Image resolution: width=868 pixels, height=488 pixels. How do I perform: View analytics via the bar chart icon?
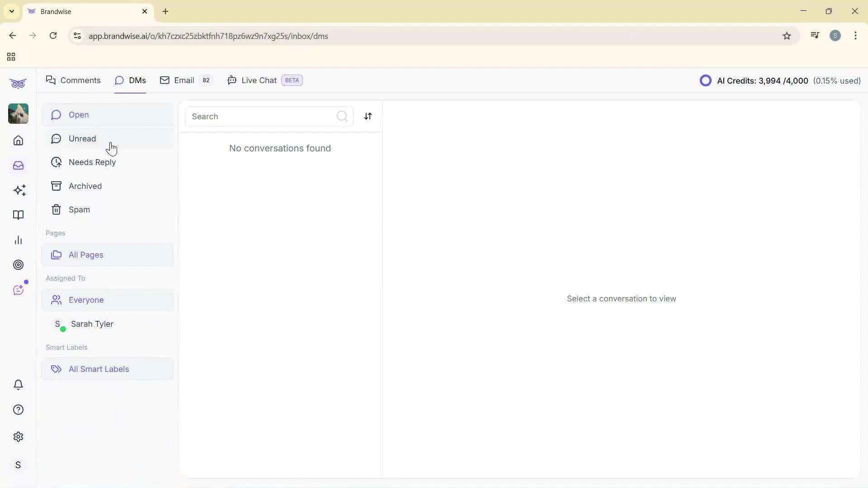click(18, 240)
